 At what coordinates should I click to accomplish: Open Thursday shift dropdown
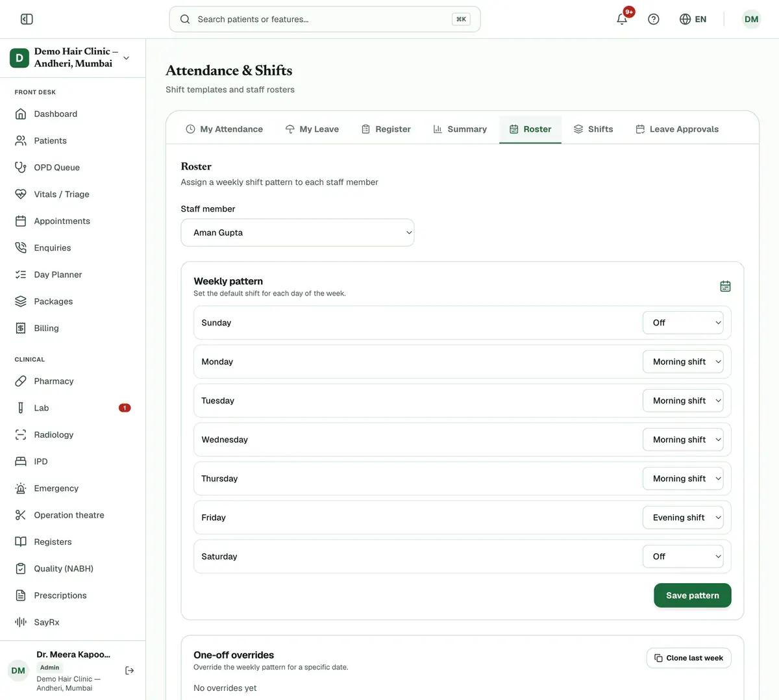683,479
